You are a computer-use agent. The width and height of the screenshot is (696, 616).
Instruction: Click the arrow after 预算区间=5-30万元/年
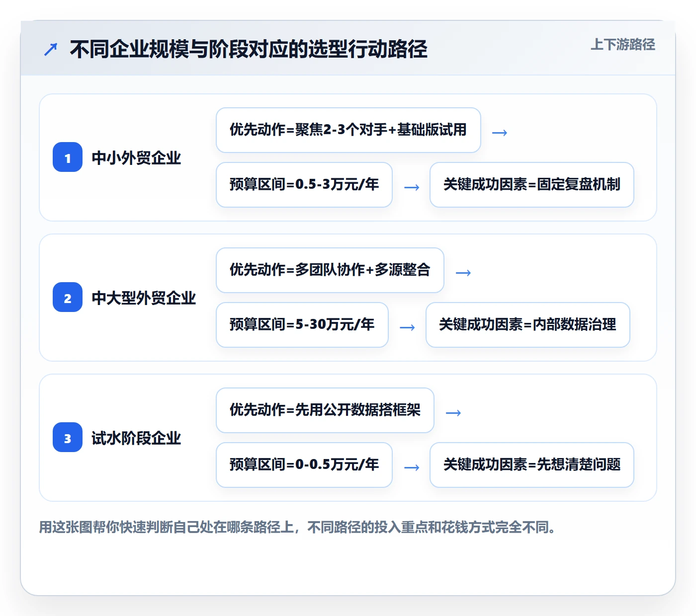408,327
